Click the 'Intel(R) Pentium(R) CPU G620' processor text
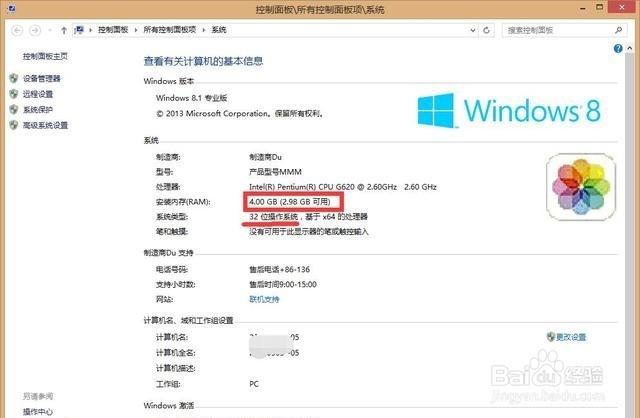 click(302, 187)
